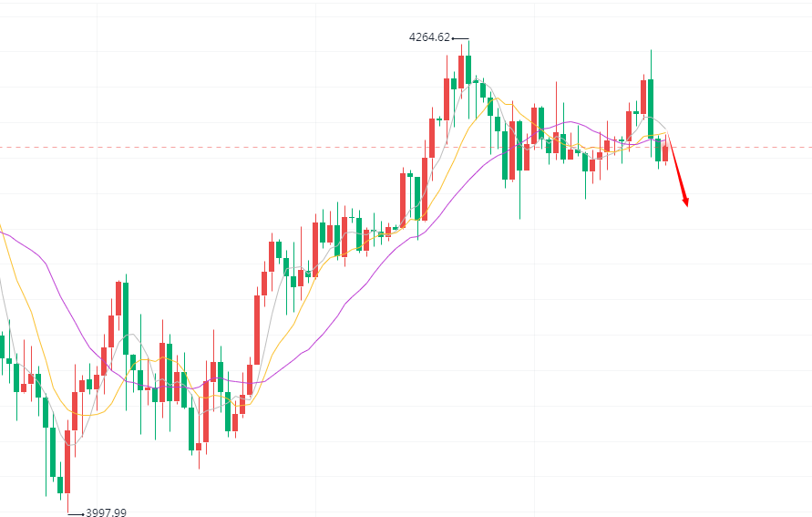Screen dimensions: 812x517
Task: Click the starting tail of the red arrow
Action: pyautogui.click(x=669, y=137)
